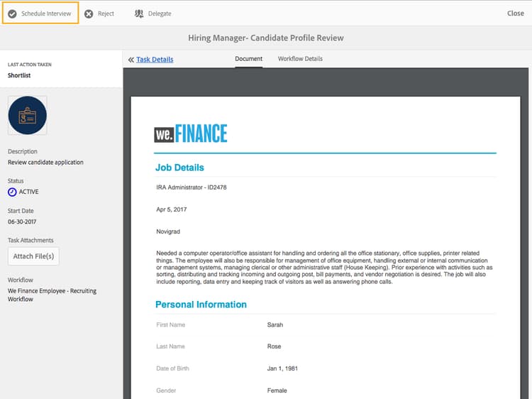Click the Description label in the sidebar

click(23, 151)
